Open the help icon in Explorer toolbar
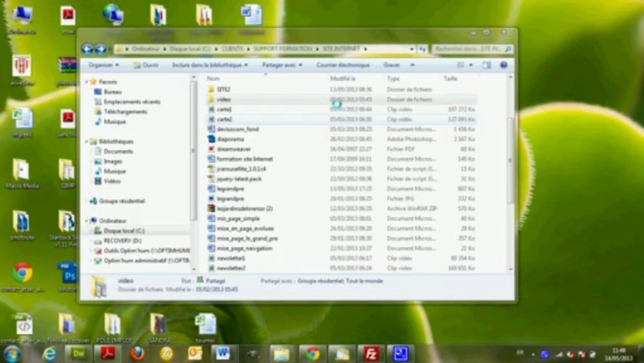This screenshot has height=363, width=644. point(503,65)
